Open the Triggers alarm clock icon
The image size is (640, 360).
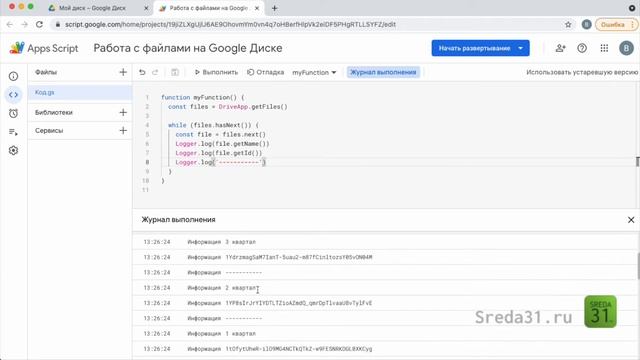click(x=13, y=113)
